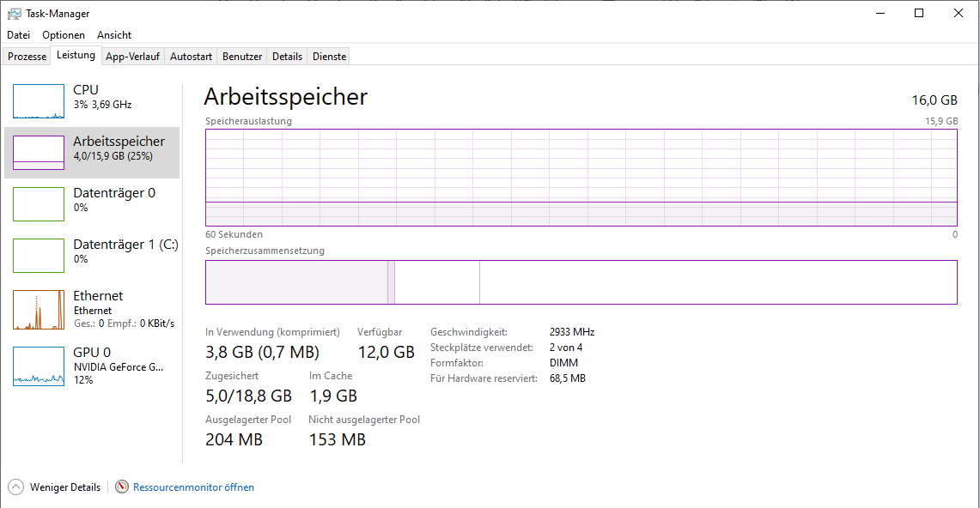Collapse view with Weniger Details arrow
980x508 pixels.
coord(15,487)
